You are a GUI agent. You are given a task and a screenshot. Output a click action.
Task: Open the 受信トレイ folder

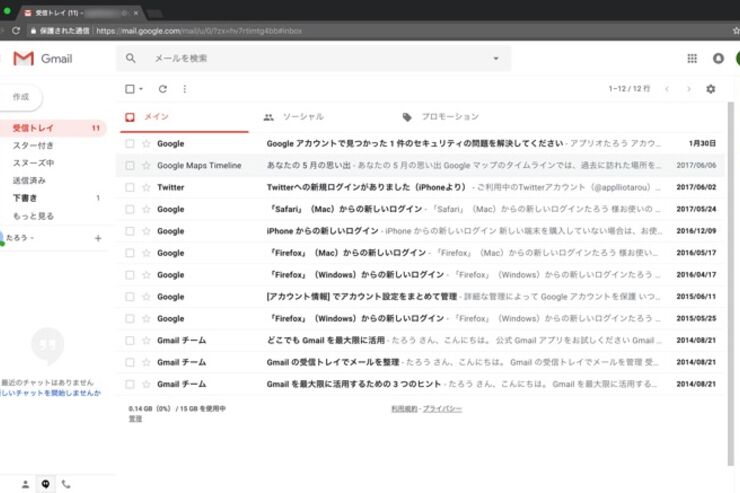[x=52, y=128]
